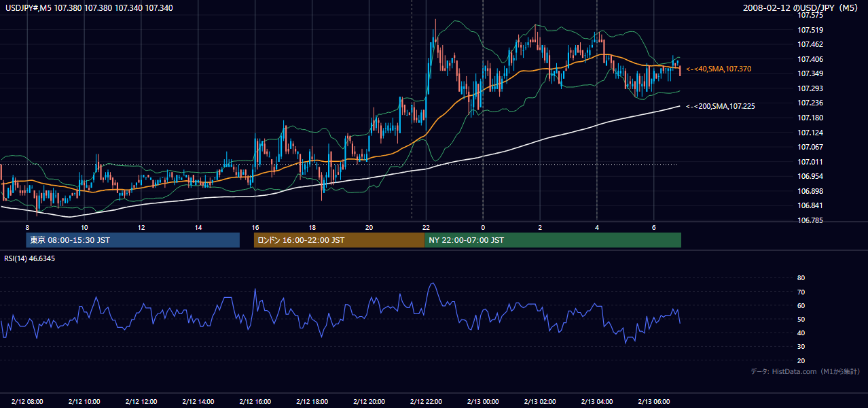Click the 2/12 20:00 date label
Viewport: 868px width, 408px height.
369,401
